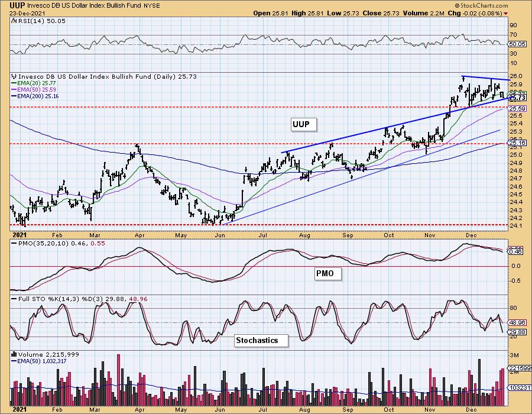The height and width of the screenshot is (414, 532).
Task: Click the 48.96 stochastic axis tag
Action: click(517, 322)
